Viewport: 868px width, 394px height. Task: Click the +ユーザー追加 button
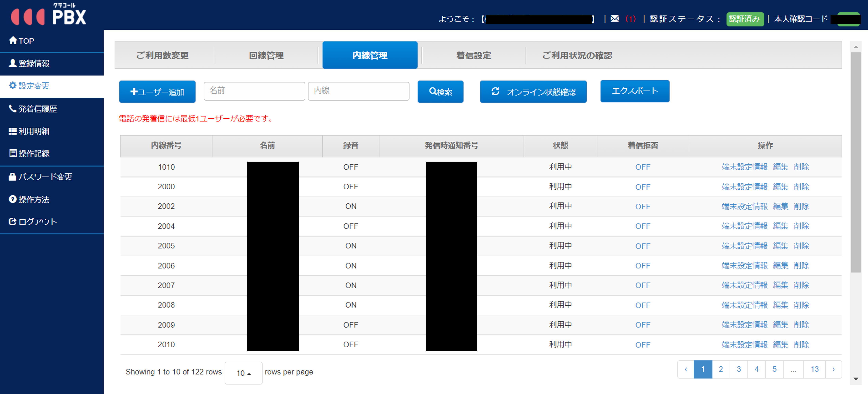(157, 92)
